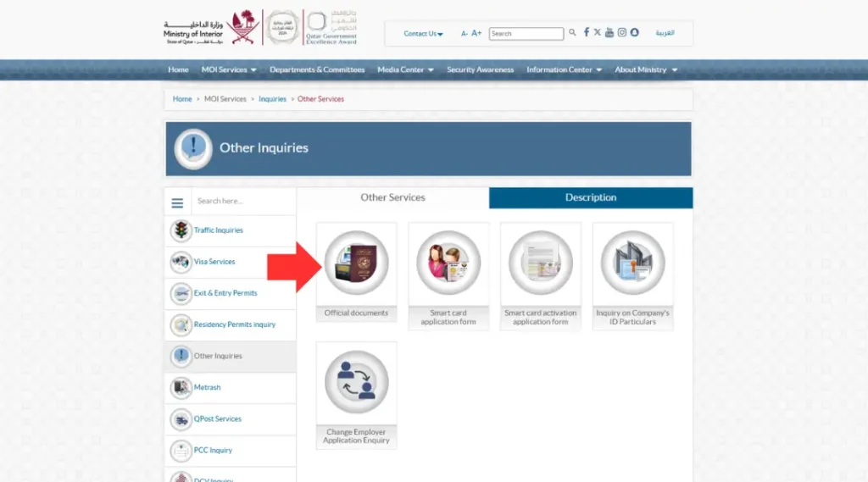Click the Smart card application form label

[448, 317]
